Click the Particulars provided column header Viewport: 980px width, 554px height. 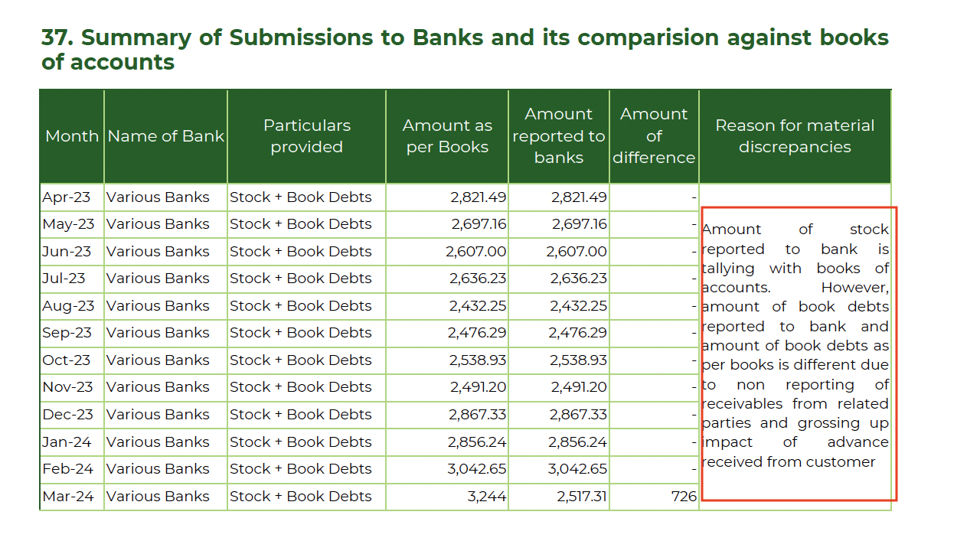(x=306, y=136)
